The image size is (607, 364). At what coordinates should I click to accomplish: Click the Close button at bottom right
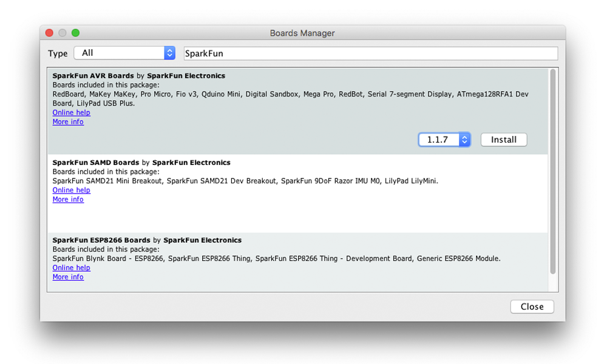(x=532, y=306)
